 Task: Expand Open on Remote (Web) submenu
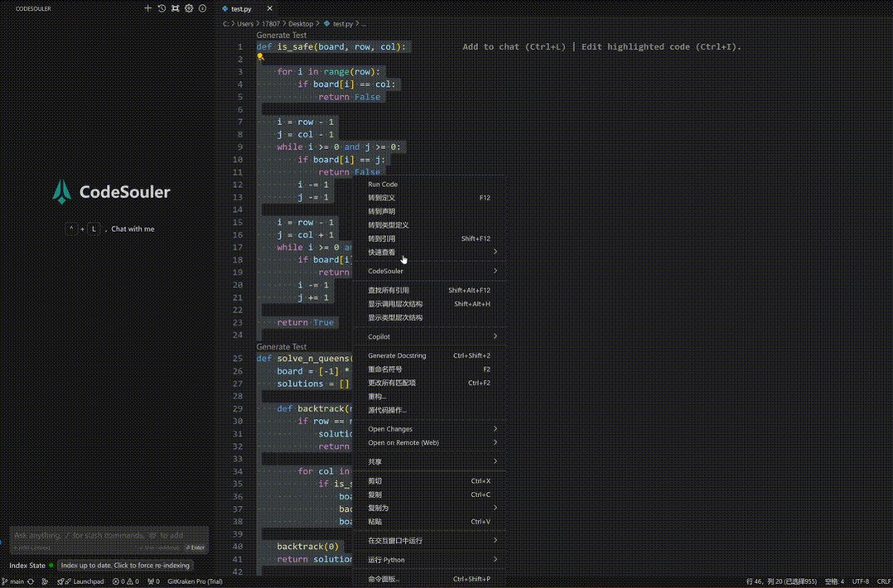[430, 443]
